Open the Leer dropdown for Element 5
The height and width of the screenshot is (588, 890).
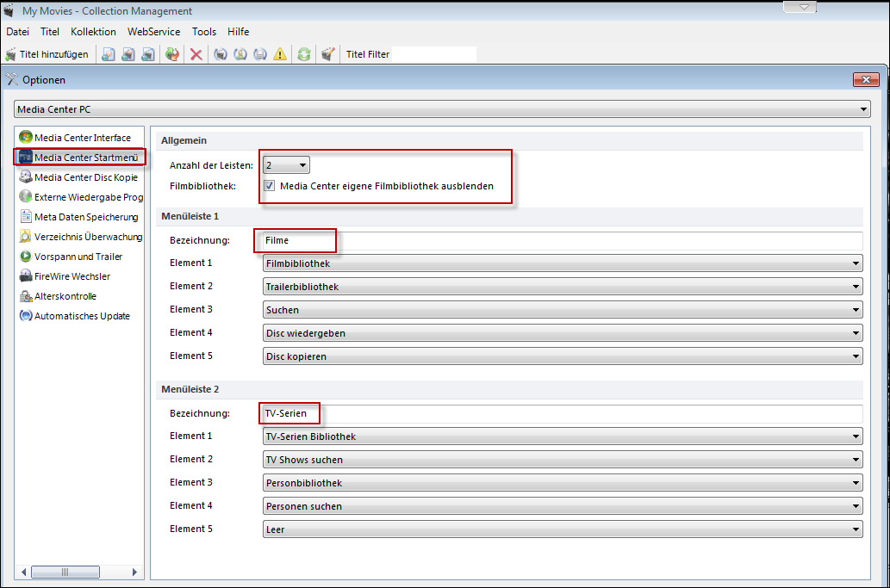(x=563, y=529)
